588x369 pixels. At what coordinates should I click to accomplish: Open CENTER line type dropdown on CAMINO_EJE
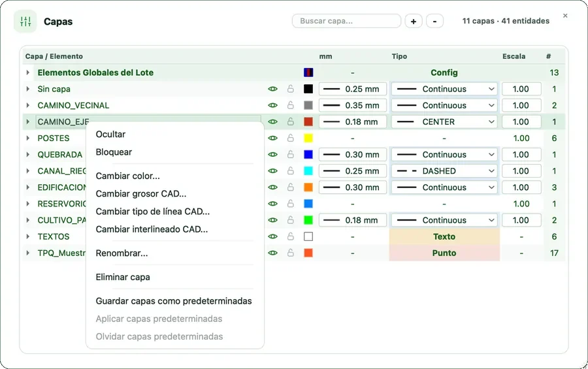pyautogui.click(x=444, y=121)
